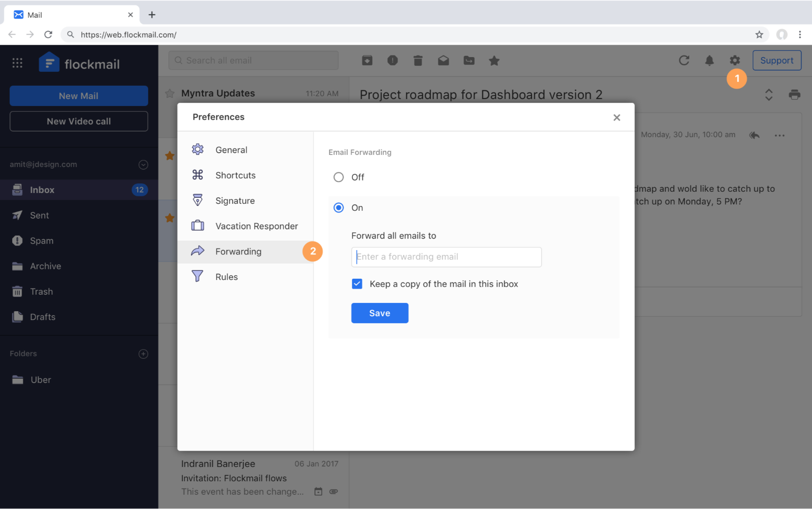This screenshot has height=509, width=812.
Task: Click the refresh mail icon
Action: click(x=684, y=61)
